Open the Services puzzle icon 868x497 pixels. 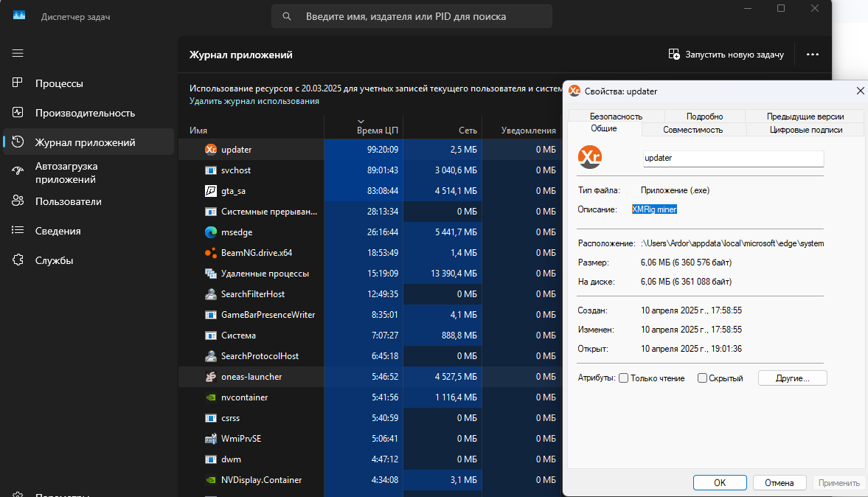coord(18,260)
